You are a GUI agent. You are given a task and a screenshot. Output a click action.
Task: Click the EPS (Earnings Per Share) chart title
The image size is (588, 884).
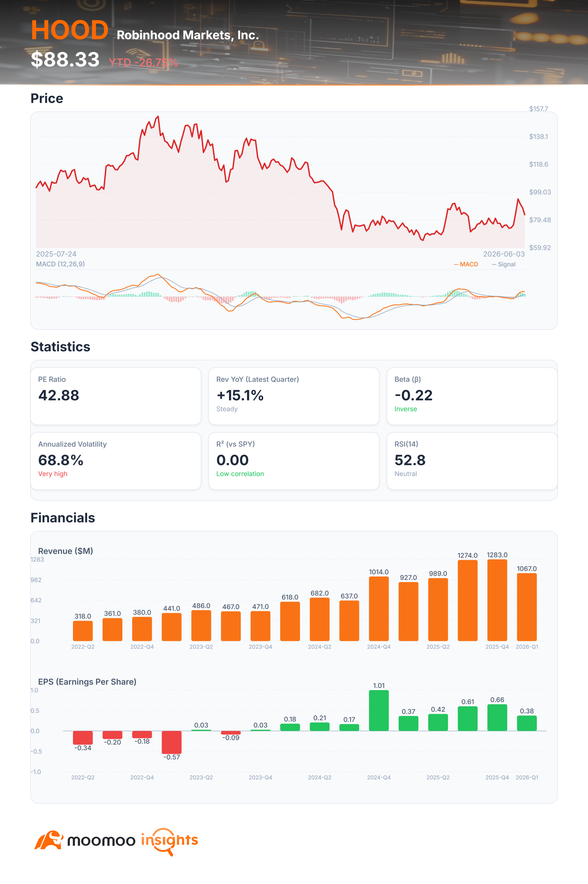[87, 682]
